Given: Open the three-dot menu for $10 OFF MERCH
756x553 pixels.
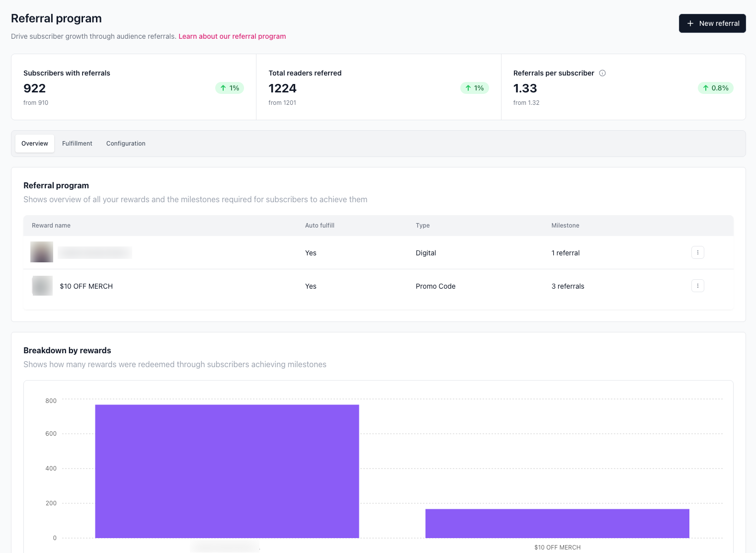Looking at the screenshot, I should 697,286.
